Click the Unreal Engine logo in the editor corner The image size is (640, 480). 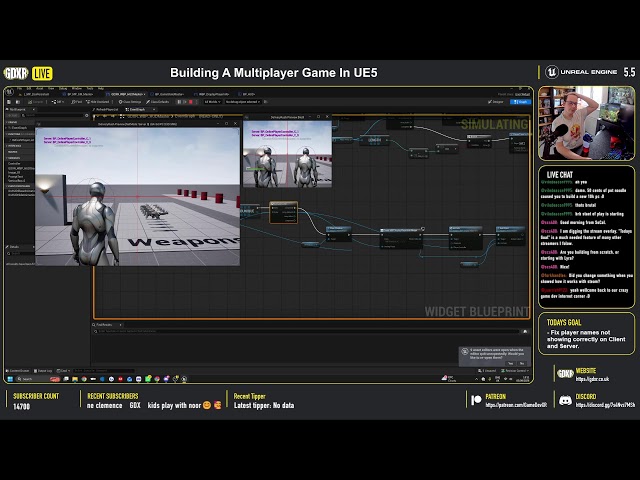(9, 91)
